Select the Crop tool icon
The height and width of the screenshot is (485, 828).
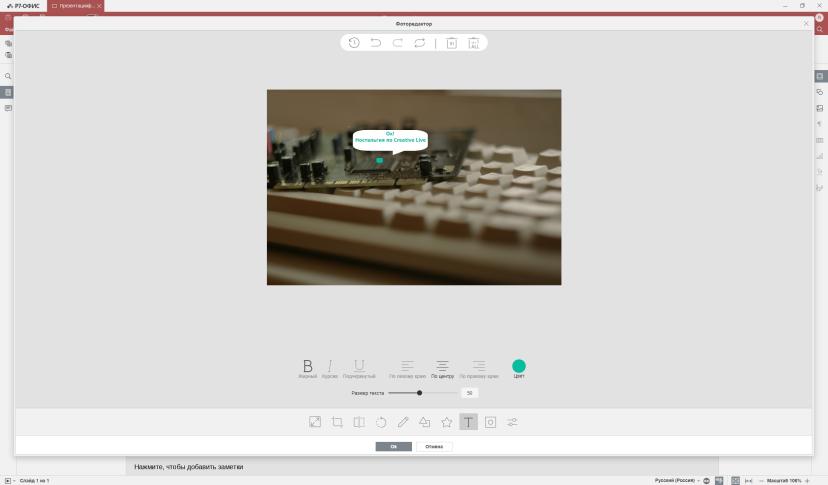[337, 422]
